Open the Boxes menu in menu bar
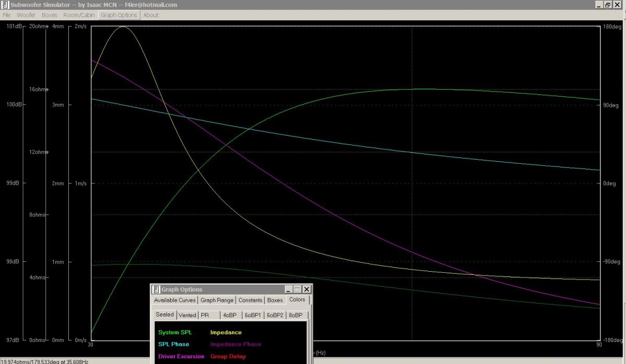Viewport: 626px width, 364px height. coord(50,15)
